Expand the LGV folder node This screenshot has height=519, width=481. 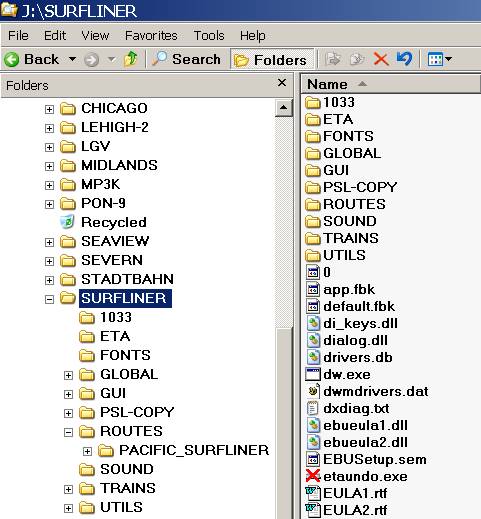(x=49, y=147)
